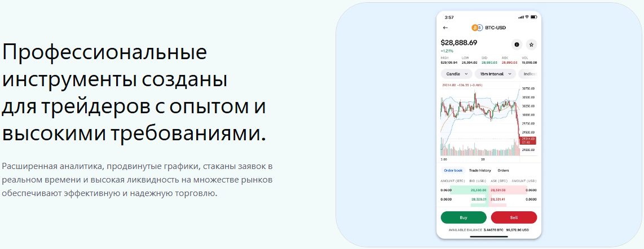644x249 pixels.
Task: Click the info icon beside the price
Action: coord(517,44)
